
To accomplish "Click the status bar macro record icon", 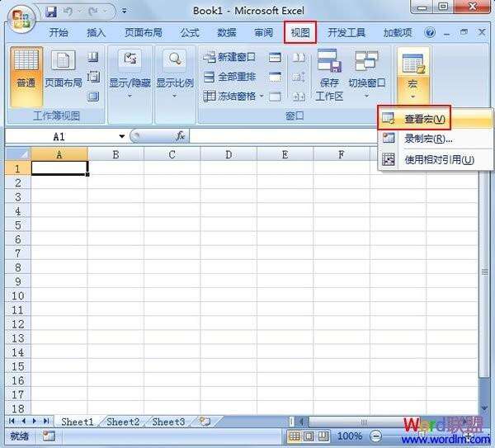I will coord(49,436).
